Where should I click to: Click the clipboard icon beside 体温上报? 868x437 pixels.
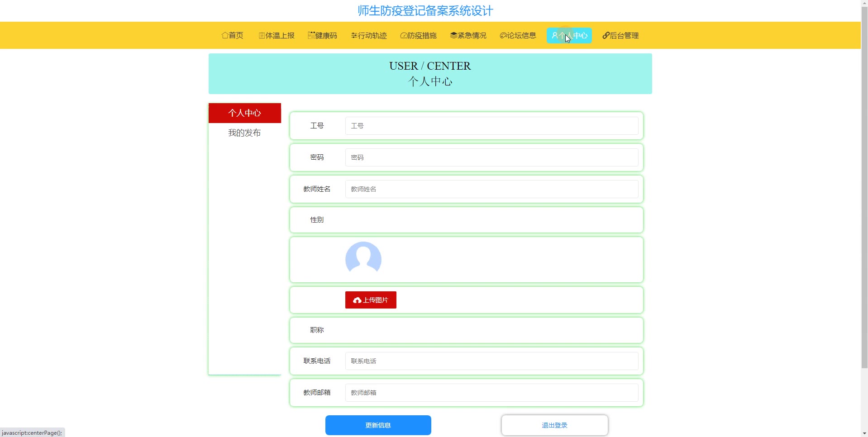[x=262, y=35]
